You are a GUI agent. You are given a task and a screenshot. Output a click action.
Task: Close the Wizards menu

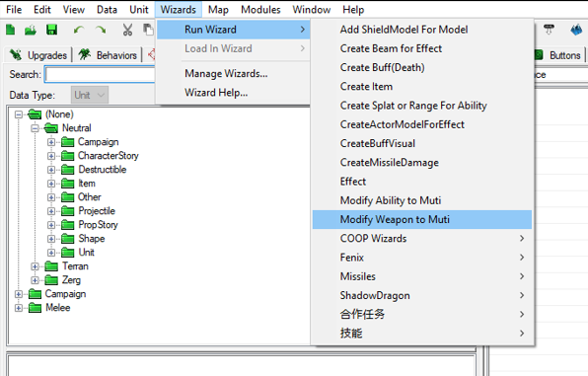(179, 10)
